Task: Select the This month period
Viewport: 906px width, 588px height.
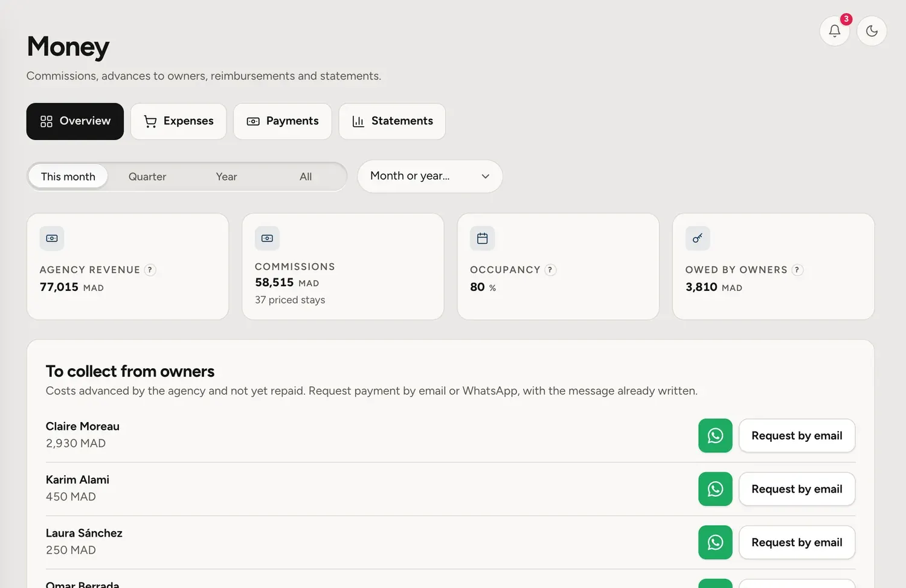Action: (68, 176)
